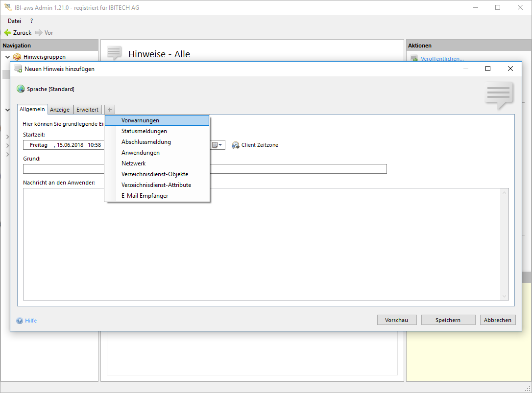Image resolution: width=532 pixels, height=393 pixels.
Task: Choose Statusmeldungen in the popup menu
Action: pyautogui.click(x=144, y=131)
